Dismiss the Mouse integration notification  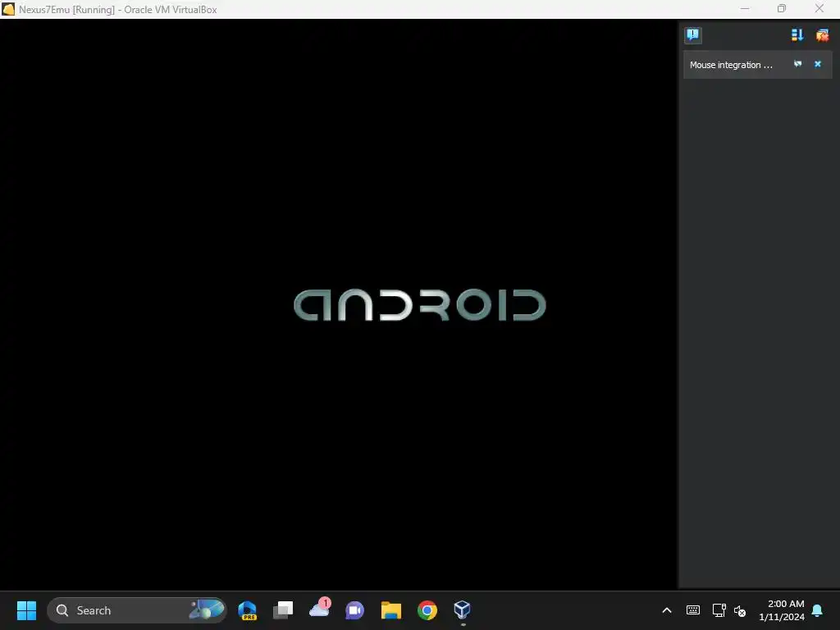point(818,64)
